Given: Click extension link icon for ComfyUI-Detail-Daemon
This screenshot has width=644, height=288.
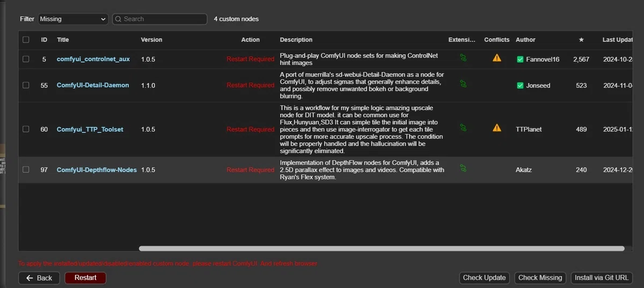Looking at the screenshot, I should click(x=463, y=84).
